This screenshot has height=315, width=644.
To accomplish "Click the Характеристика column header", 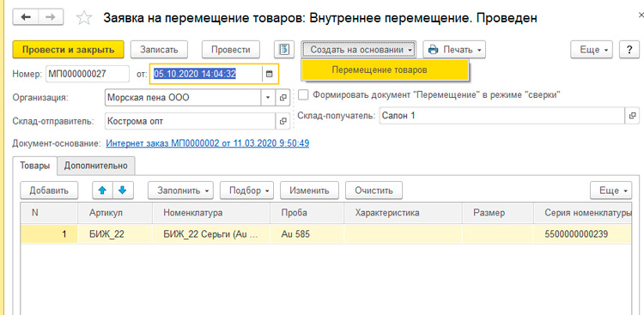I will (x=403, y=213).
